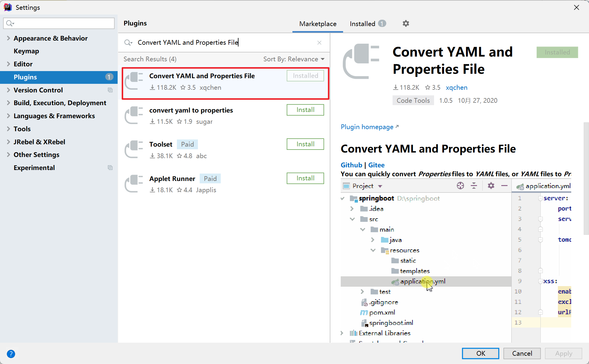Click the Settings sidebar search field
Screen dimensions: 589x364
point(59,23)
